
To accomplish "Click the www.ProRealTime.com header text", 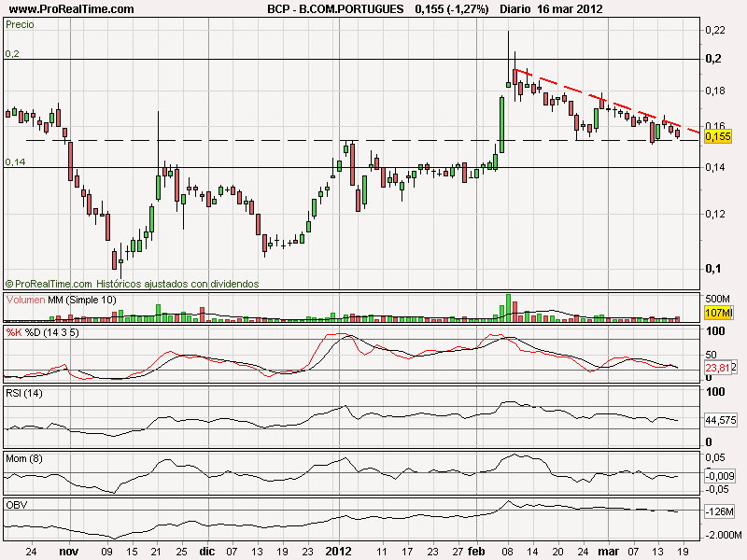I will click(72, 8).
